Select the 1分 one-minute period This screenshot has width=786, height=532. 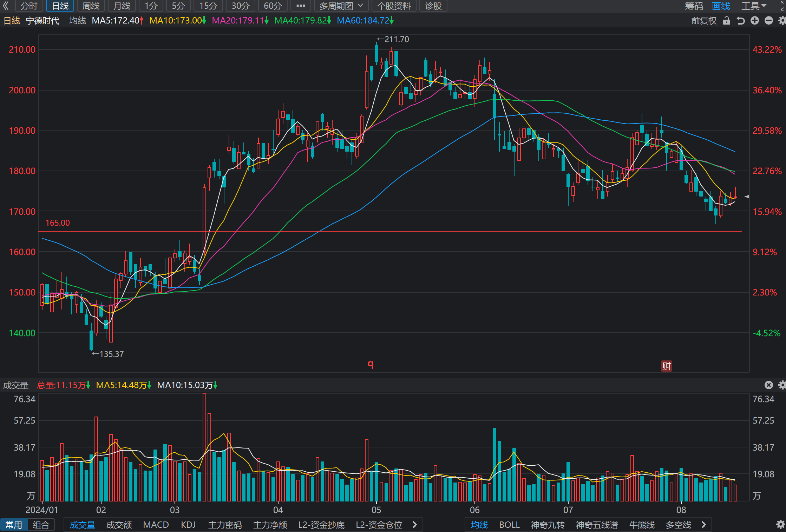(x=151, y=6)
